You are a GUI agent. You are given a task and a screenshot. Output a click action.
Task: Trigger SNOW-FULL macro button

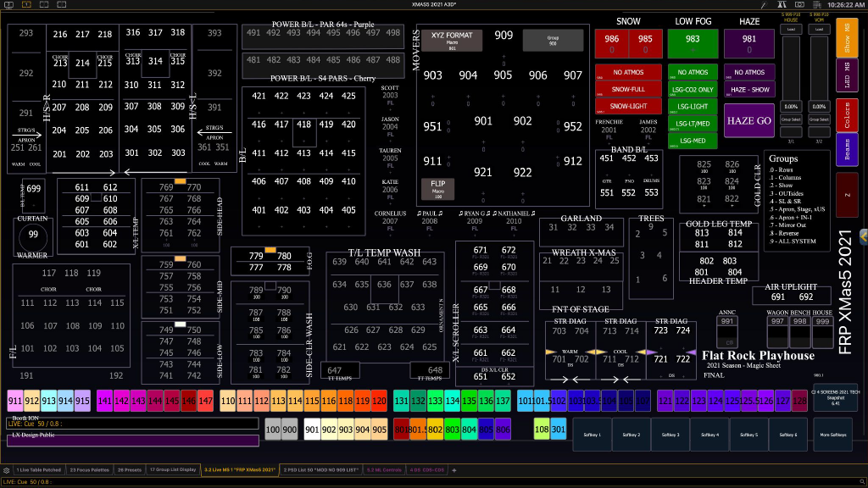628,89
